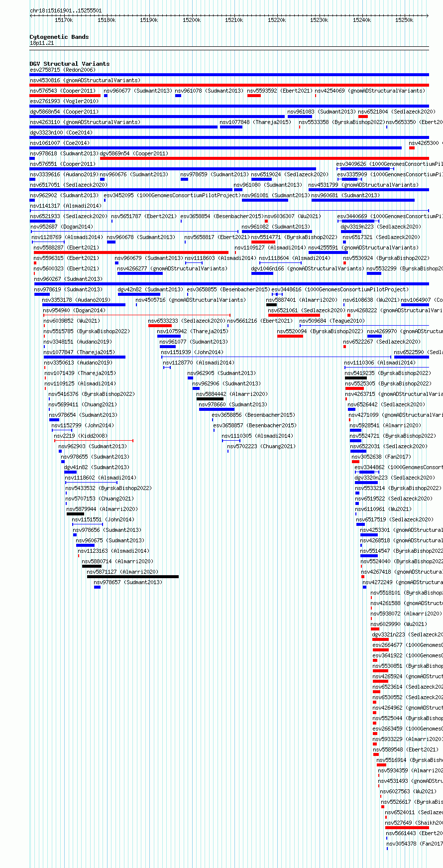The height and width of the screenshot is (868, 443).
Task: Select variant dgv41n82 (Sudmant2013)
Action: click(97, 467)
